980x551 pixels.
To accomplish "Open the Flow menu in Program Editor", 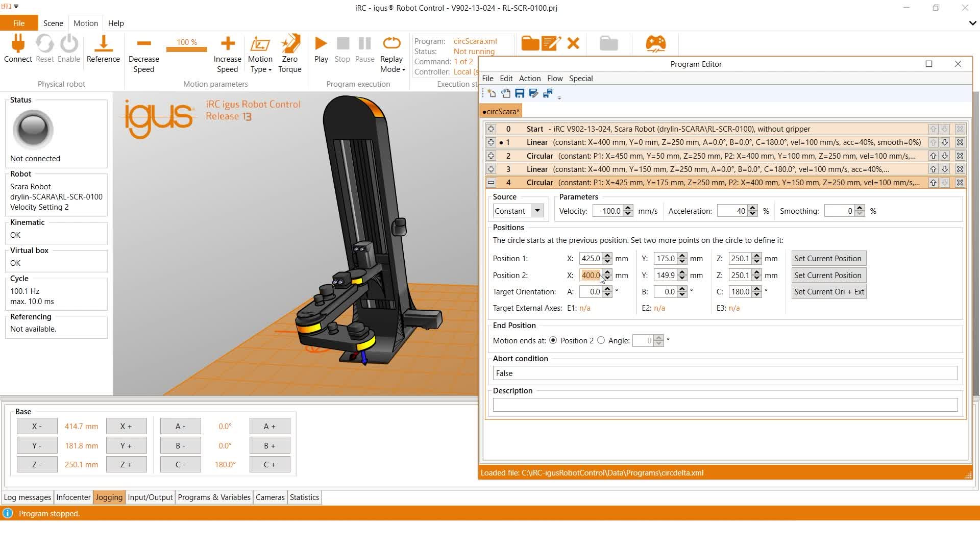I will click(x=555, y=78).
